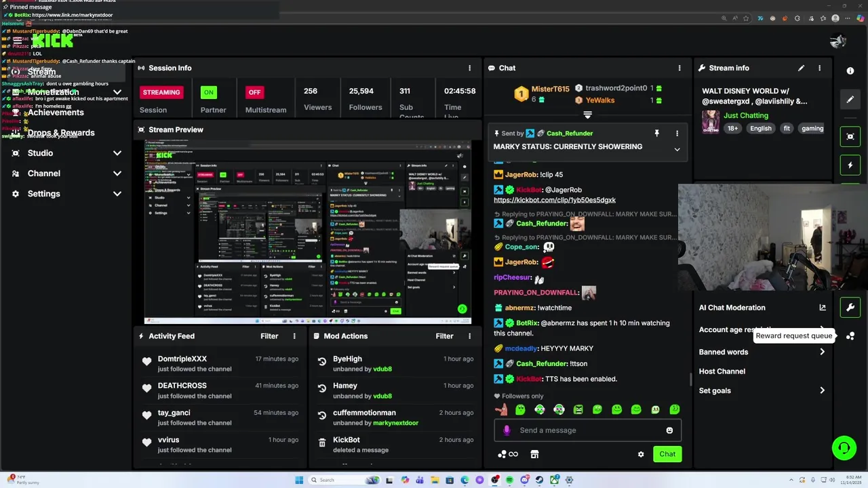Toggle the Multistream OFF switch
Image resolution: width=868 pixels, height=488 pixels.
tap(254, 92)
